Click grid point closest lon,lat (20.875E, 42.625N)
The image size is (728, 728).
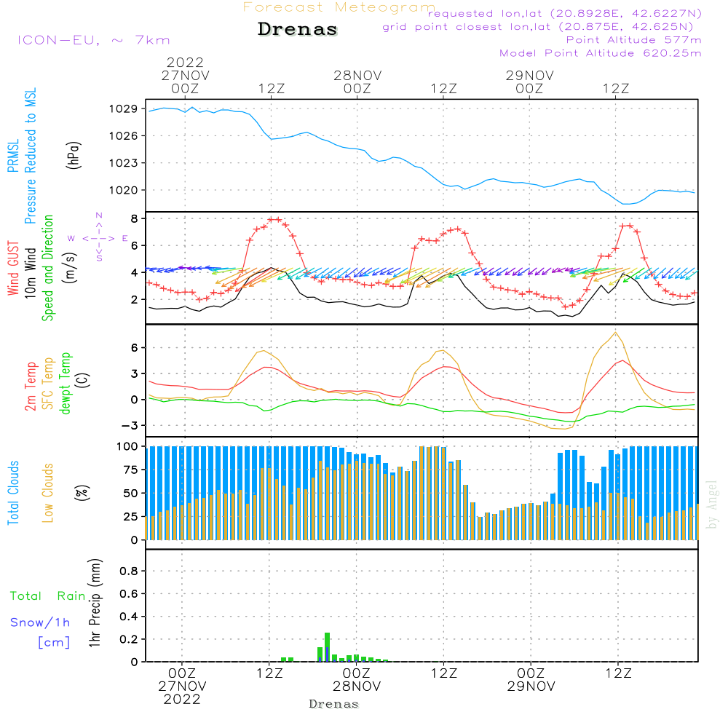(538, 27)
